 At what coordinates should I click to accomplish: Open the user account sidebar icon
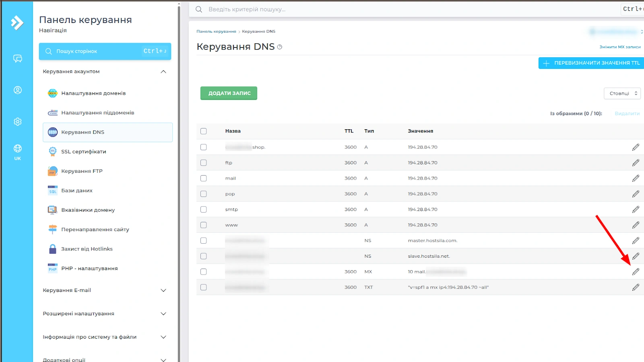[18, 90]
